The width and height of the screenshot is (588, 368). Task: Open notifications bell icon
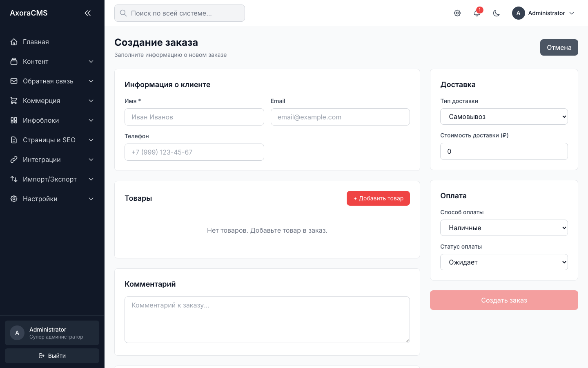(477, 13)
